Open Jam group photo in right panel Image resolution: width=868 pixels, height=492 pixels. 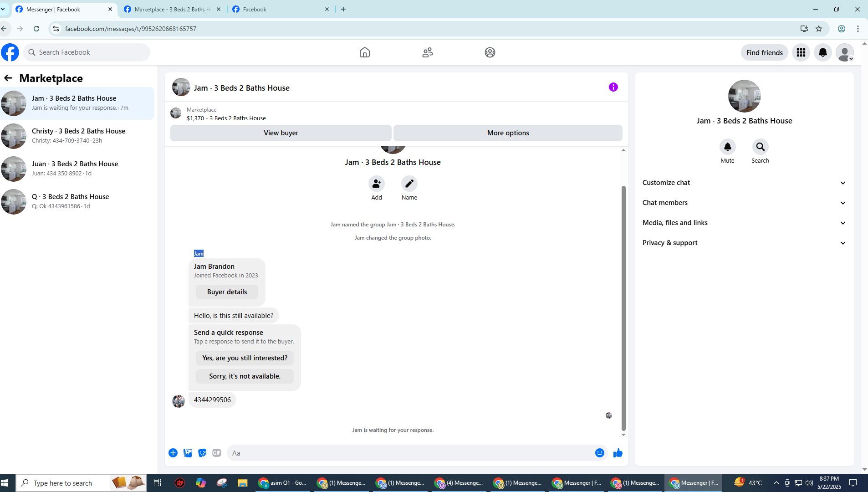pyautogui.click(x=744, y=96)
